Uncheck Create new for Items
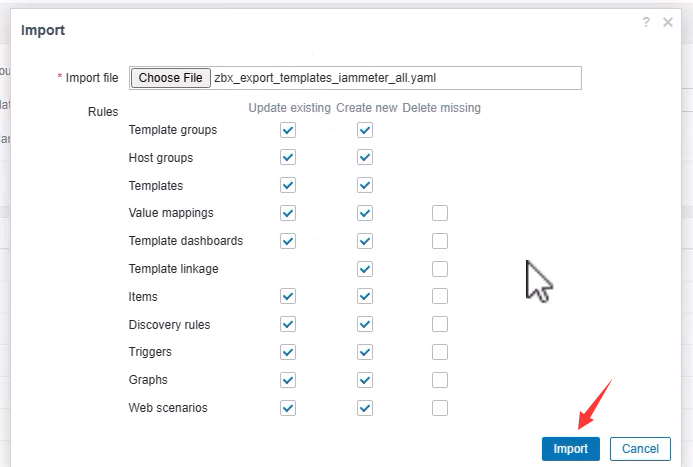The width and height of the screenshot is (693, 467). click(365, 297)
